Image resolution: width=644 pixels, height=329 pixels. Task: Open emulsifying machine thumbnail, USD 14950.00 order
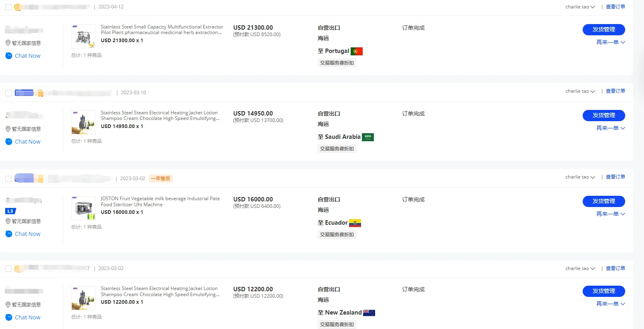click(83, 122)
